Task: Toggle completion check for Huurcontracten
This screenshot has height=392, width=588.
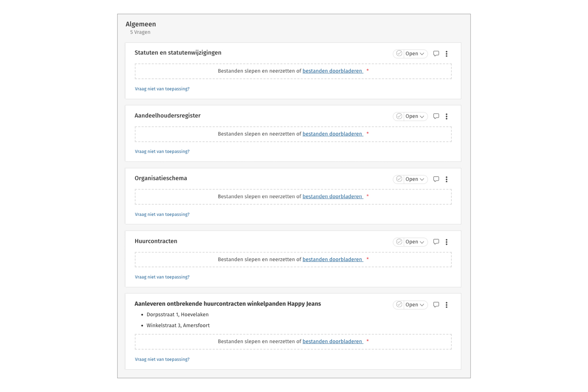Action: (x=399, y=242)
